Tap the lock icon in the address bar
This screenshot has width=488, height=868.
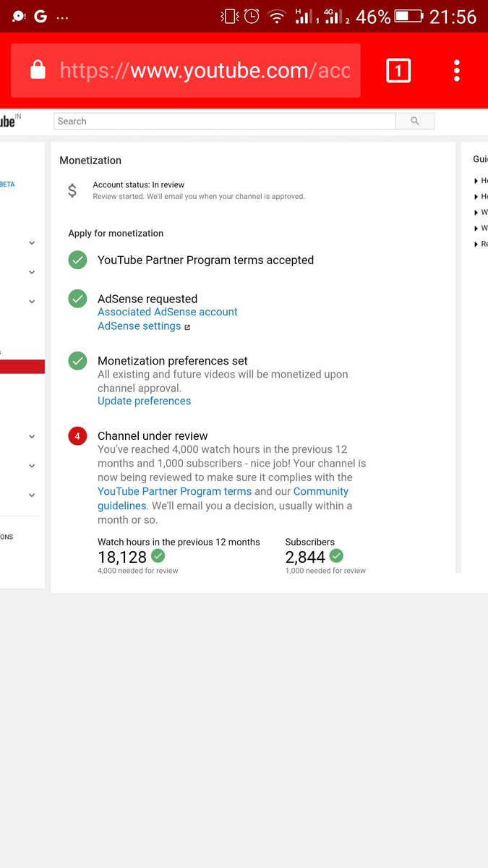(x=38, y=70)
